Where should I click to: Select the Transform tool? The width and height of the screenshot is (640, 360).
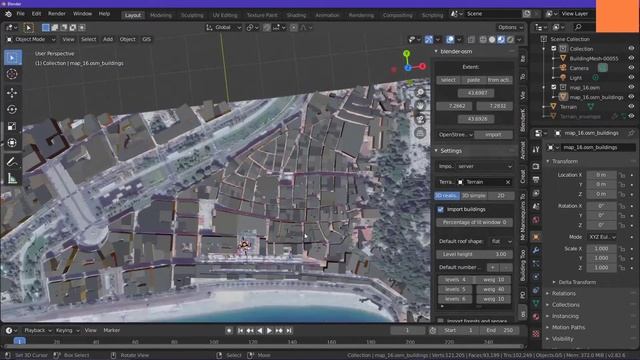pos(12,142)
